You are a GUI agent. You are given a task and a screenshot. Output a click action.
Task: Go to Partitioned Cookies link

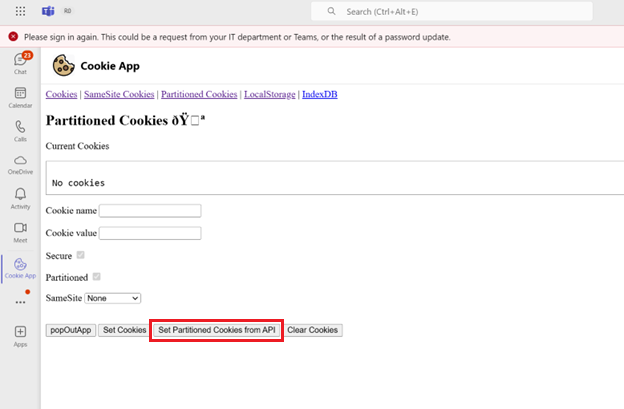tap(199, 94)
